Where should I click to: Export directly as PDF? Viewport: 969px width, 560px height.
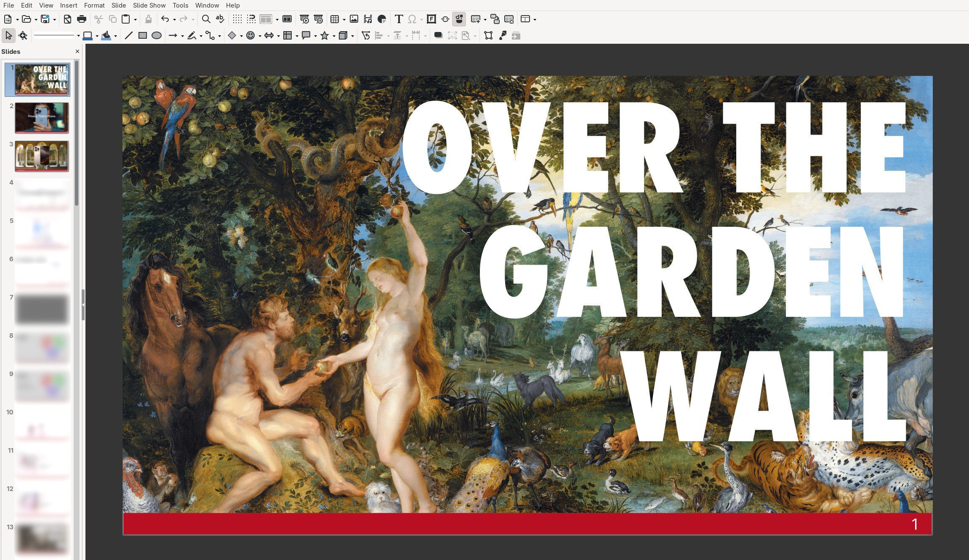(67, 19)
